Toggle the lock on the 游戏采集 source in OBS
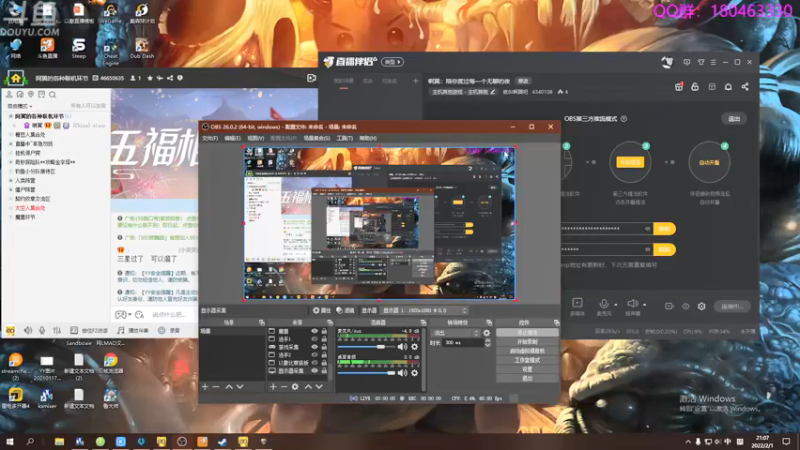This screenshot has height=450, width=800. [324, 347]
